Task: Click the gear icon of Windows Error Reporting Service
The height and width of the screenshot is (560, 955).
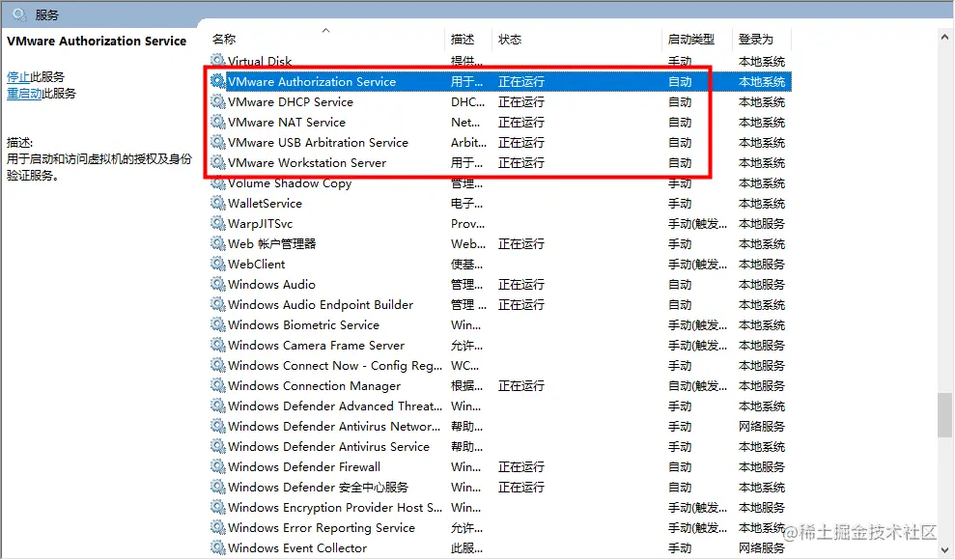Action: [x=218, y=527]
